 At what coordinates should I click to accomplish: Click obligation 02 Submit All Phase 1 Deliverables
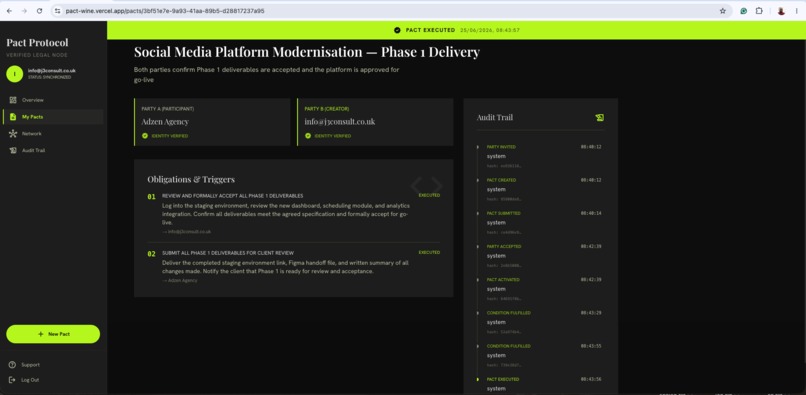coord(228,253)
